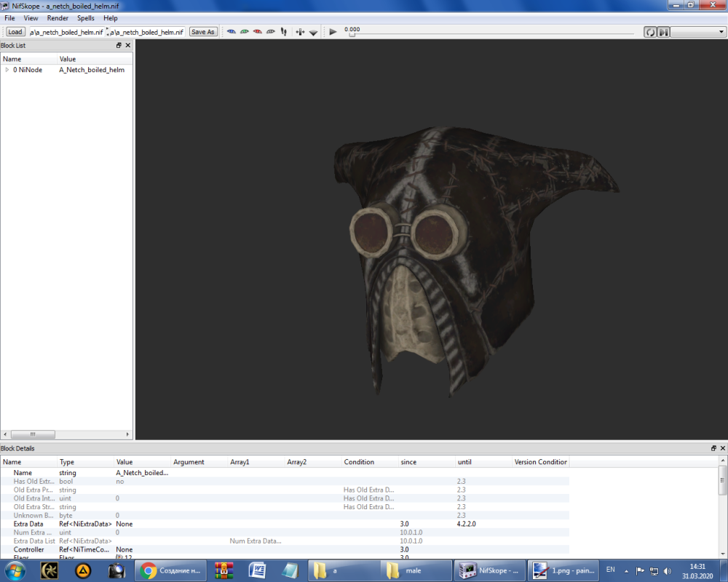Click the load file path field
The height and width of the screenshot is (582, 728).
point(66,32)
